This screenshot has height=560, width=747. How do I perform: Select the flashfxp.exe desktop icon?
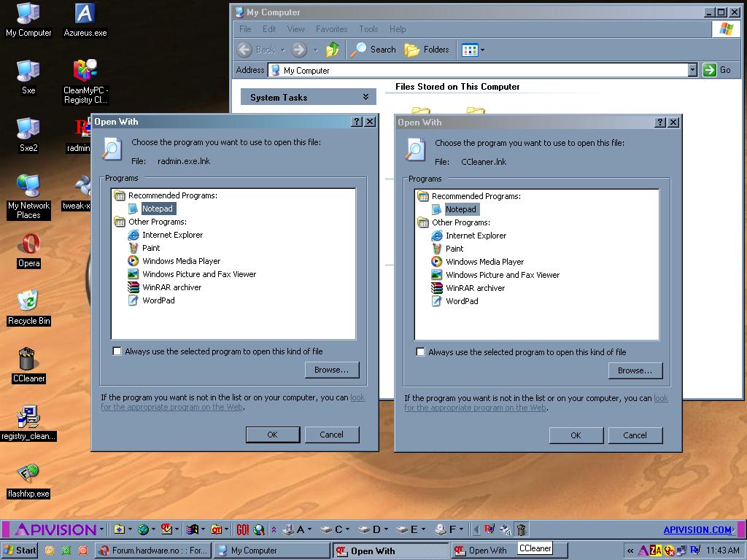click(28, 481)
